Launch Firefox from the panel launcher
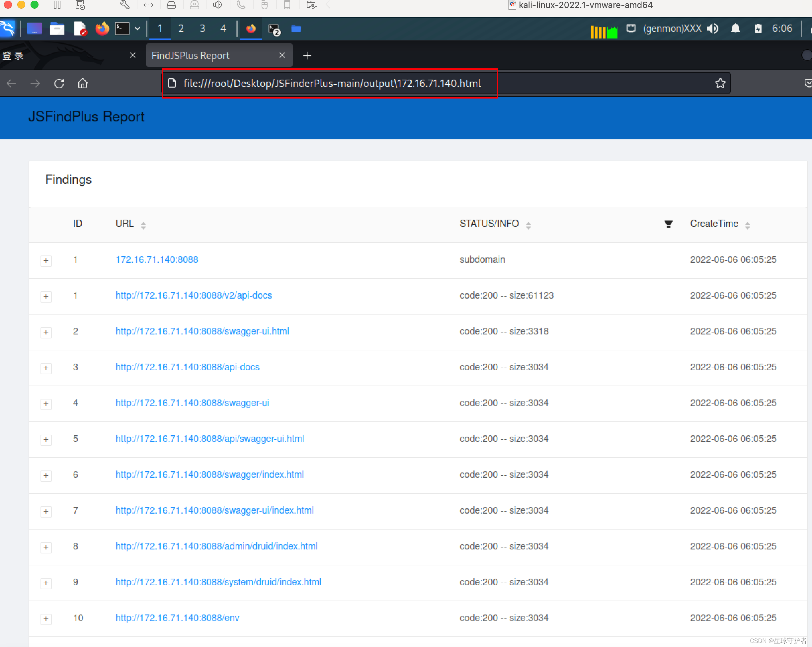The height and width of the screenshot is (647, 812). (102, 29)
